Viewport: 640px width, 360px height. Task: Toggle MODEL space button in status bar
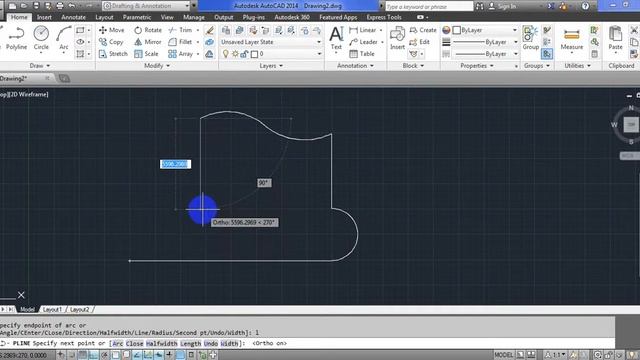(504, 355)
